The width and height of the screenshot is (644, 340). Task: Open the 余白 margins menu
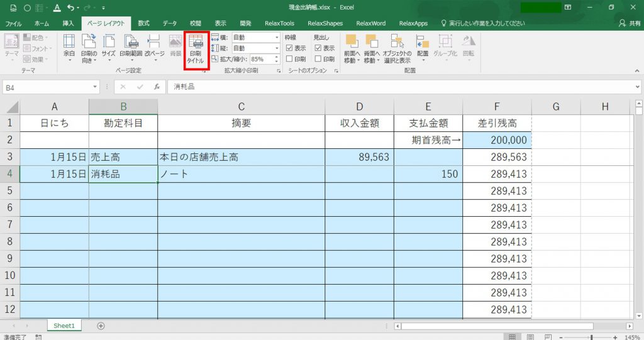pyautogui.click(x=69, y=48)
